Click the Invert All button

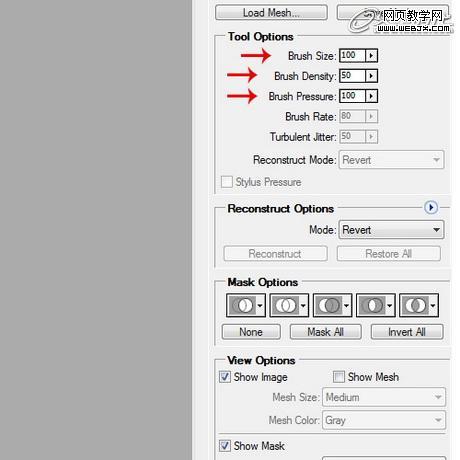[407, 332]
